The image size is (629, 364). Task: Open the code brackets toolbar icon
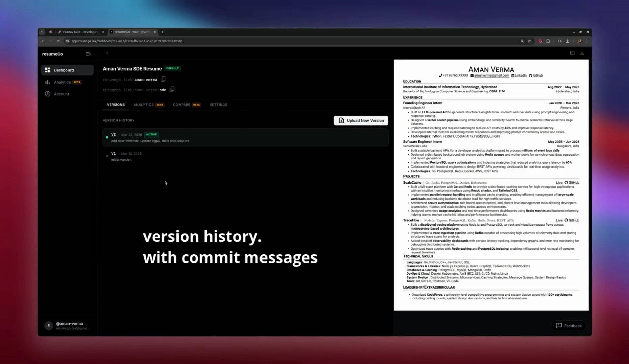coord(559,41)
